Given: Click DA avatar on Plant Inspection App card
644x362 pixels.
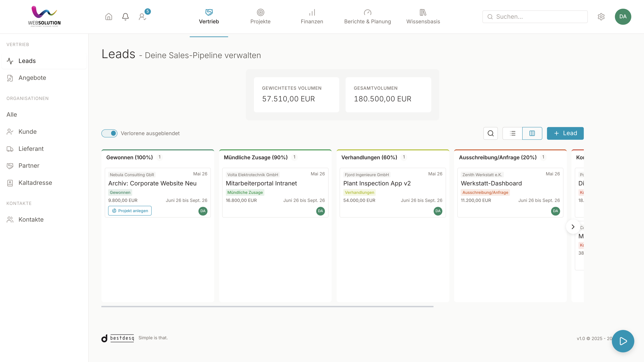Looking at the screenshot, I should point(438,211).
